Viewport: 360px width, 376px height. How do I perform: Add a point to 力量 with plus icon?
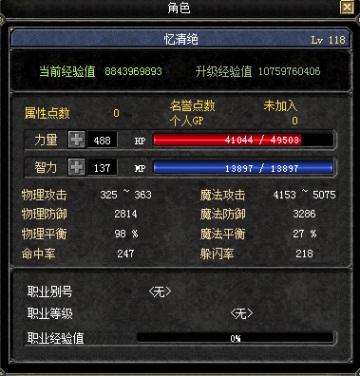coord(77,139)
